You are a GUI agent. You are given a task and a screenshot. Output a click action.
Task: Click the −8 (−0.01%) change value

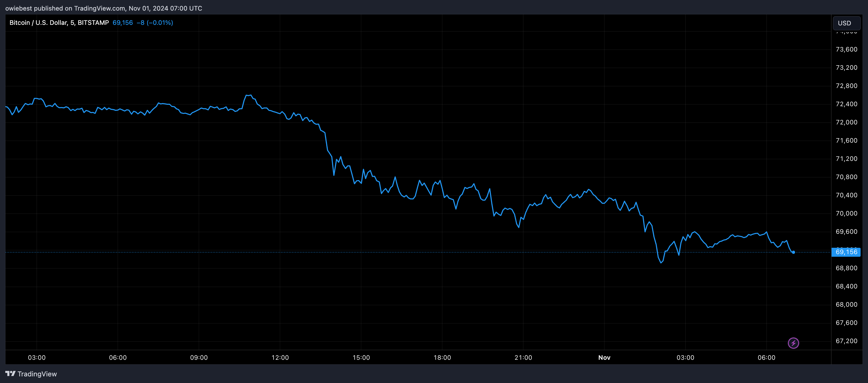(x=155, y=22)
